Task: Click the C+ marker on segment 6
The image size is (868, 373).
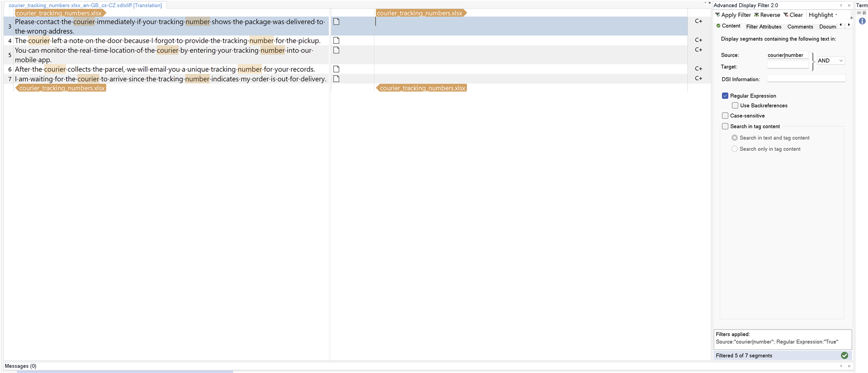Action: (698, 68)
